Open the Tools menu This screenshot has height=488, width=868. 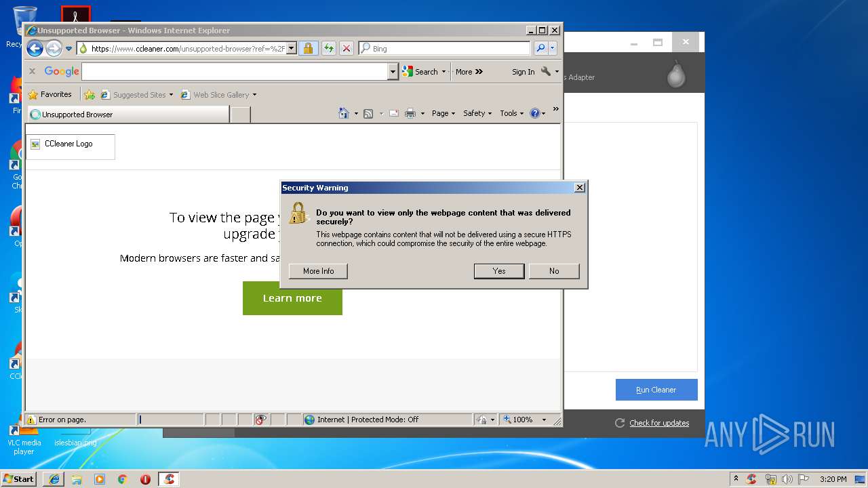pos(512,113)
